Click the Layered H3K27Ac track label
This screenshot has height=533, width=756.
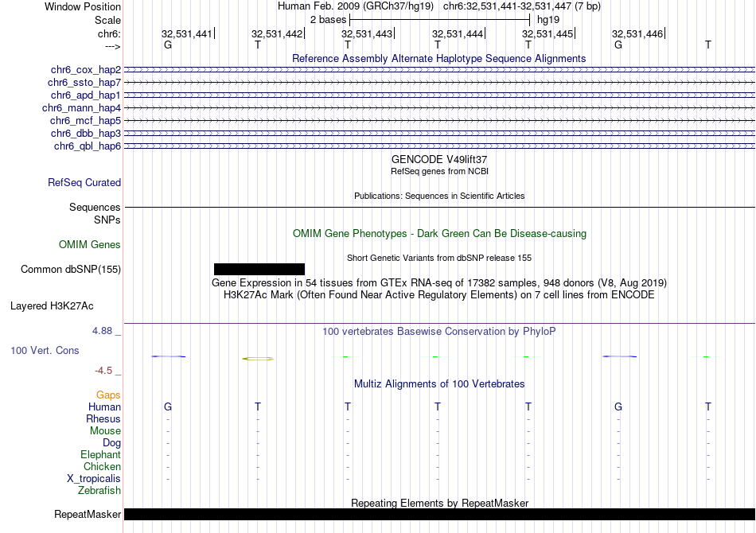tap(52, 306)
